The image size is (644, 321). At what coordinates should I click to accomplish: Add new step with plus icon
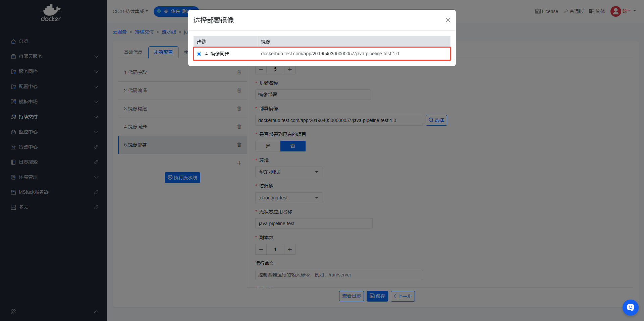pos(239,163)
